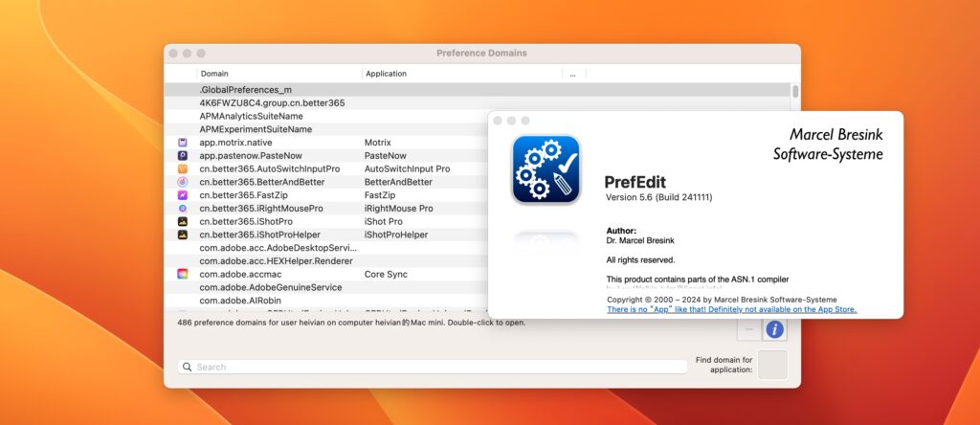Select the com.adobe.acc.AdobeDesktopServi… domain
This screenshot has width=980, height=425.
tap(278, 248)
